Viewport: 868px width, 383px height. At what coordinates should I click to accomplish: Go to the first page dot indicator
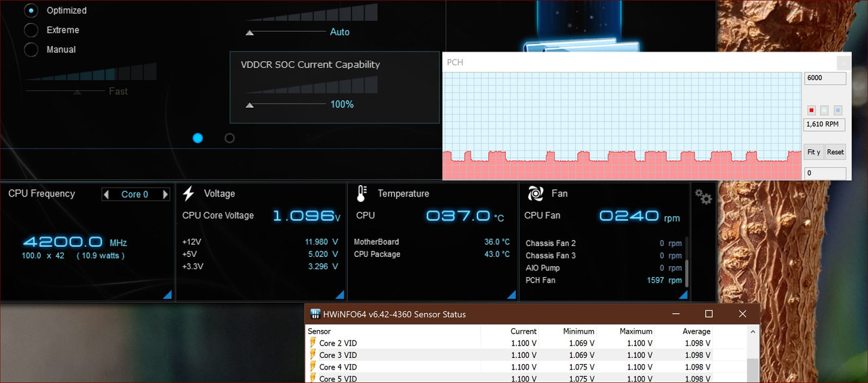click(197, 138)
